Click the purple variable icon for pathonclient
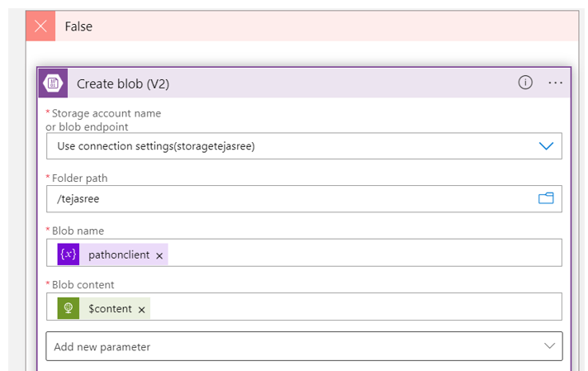The height and width of the screenshot is (371, 588). [x=69, y=254]
